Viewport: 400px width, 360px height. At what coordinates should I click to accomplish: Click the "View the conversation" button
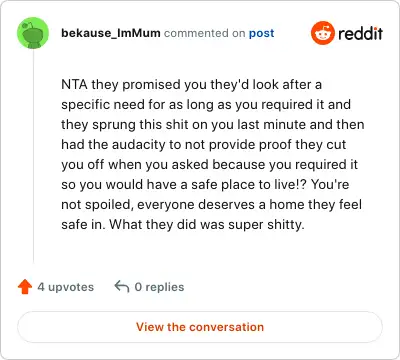(x=200, y=327)
